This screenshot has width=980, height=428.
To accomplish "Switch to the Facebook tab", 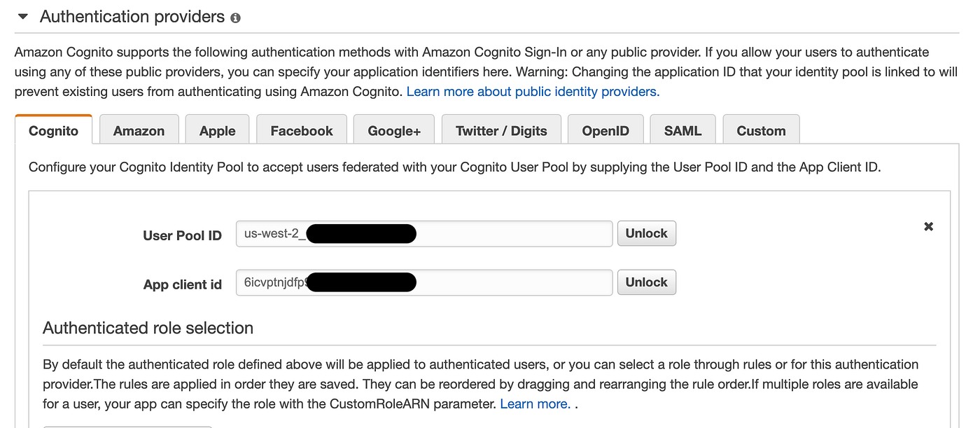I will click(x=302, y=131).
